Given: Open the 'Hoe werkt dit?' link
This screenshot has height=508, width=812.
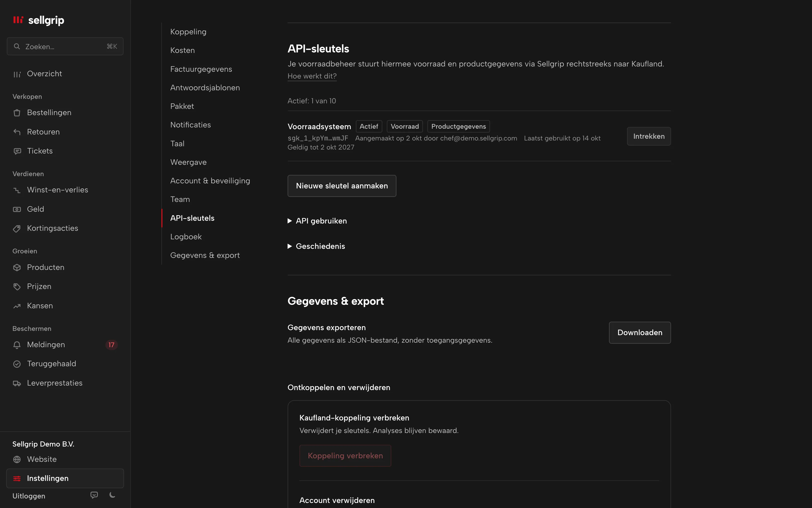Looking at the screenshot, I should click(312, 76).
